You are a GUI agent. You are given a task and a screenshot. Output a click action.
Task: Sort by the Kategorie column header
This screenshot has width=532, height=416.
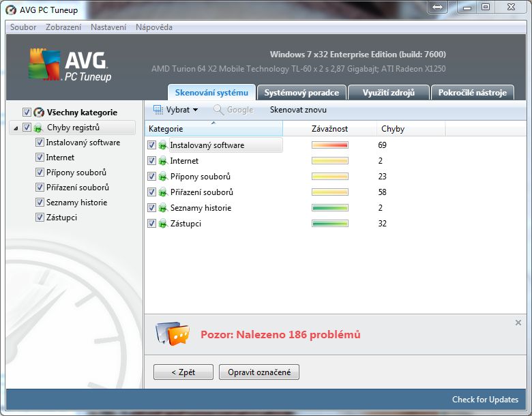tap(213, 129)
